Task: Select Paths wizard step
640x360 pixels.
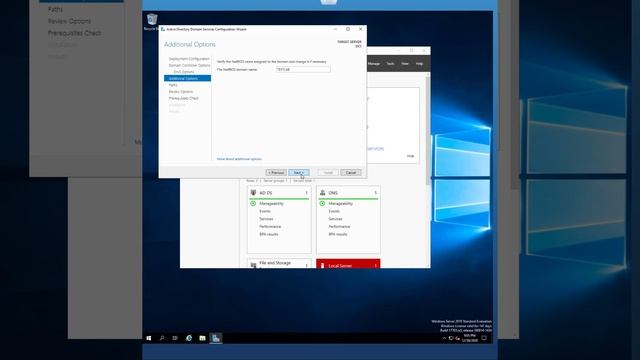Action: pos(173,85)
